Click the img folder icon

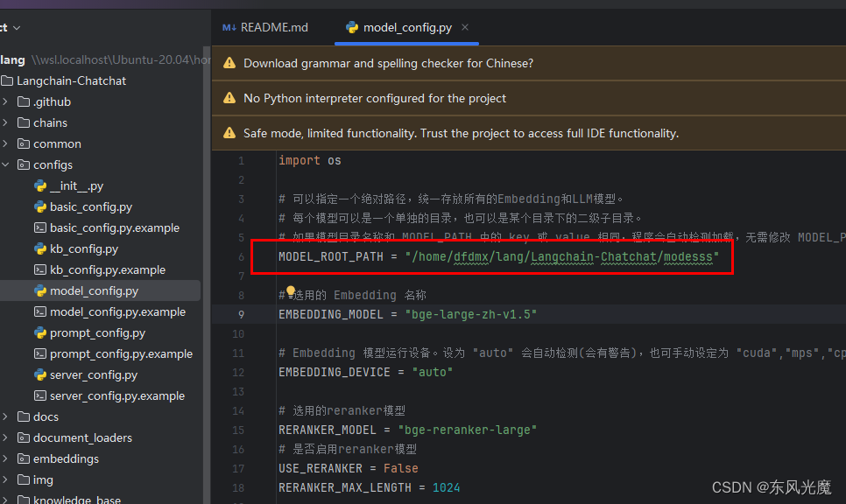pos(24,479)
